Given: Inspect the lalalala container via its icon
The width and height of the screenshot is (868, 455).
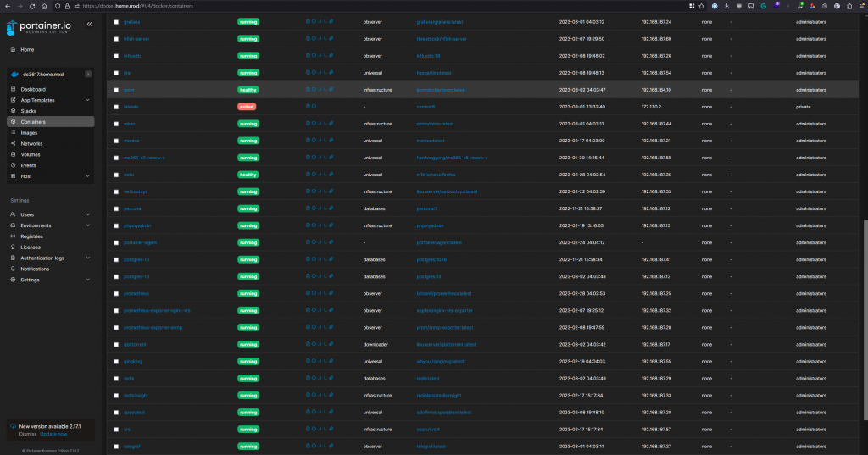Looking at the screenshot, I should pos(314,106).
